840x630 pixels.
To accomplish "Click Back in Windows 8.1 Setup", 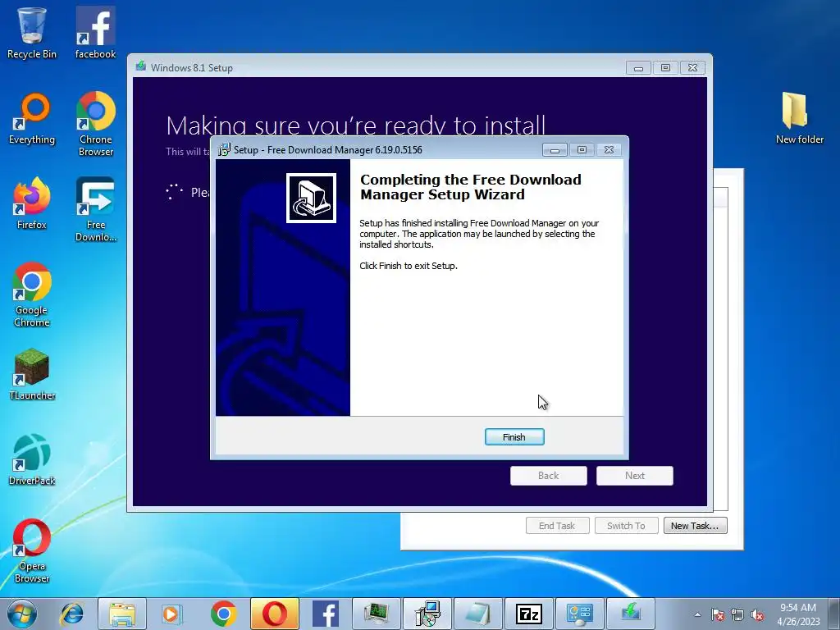I will [549, 476].
